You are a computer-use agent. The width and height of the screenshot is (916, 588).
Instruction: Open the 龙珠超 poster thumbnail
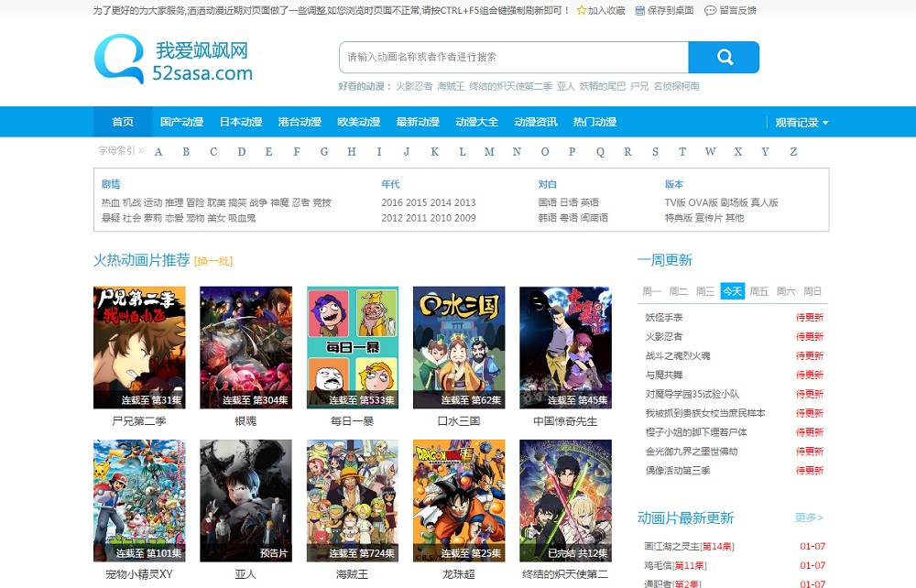pyautogui.click(x=459, y=500)
